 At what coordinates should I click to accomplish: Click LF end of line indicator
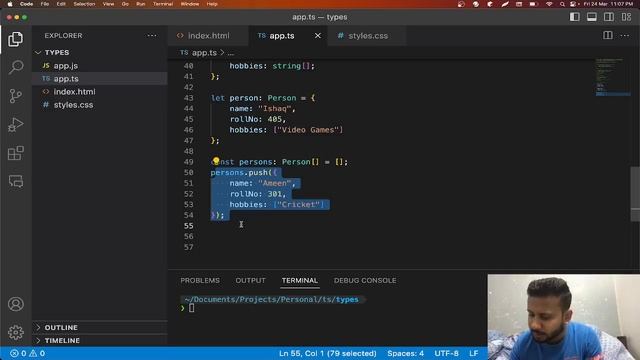[473, 353]
